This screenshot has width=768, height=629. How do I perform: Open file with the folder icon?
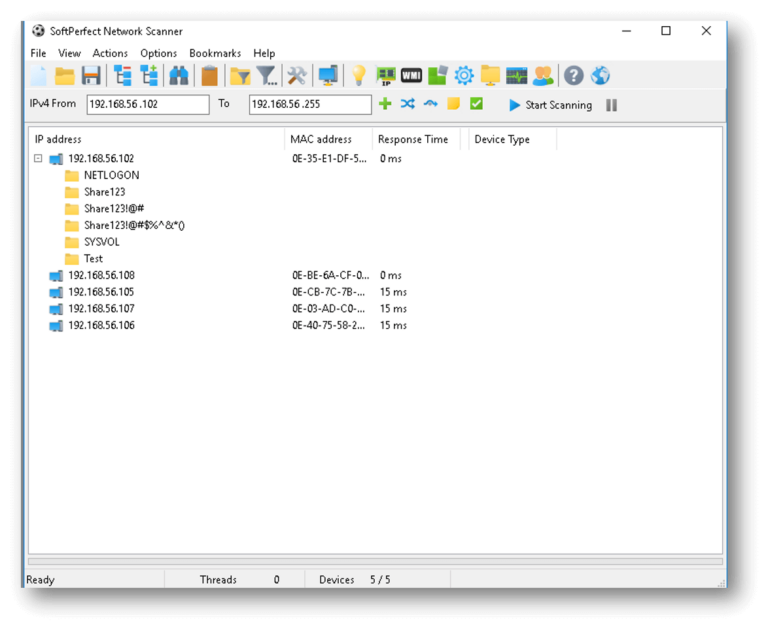(64, 76)
